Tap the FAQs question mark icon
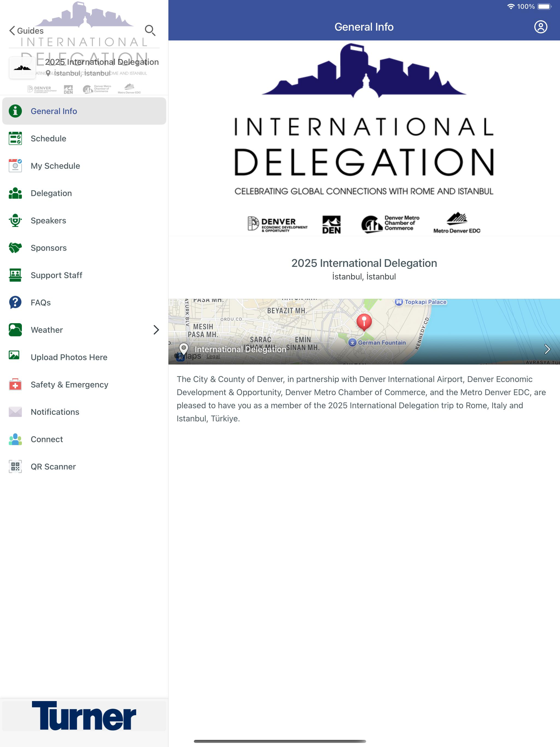This screenshot has width=560, height=747. pos(15,303)
